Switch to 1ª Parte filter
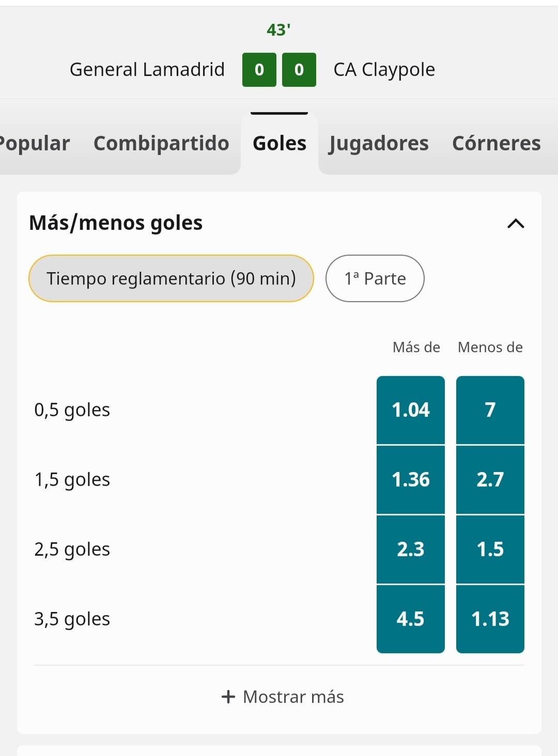 point(375,278)
